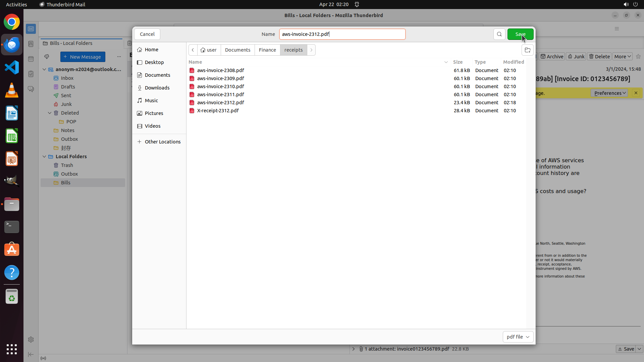The width and height of the screenshot is (644, 362).
Task: Navigate to Finance in path bar
Action: [267, 50]
